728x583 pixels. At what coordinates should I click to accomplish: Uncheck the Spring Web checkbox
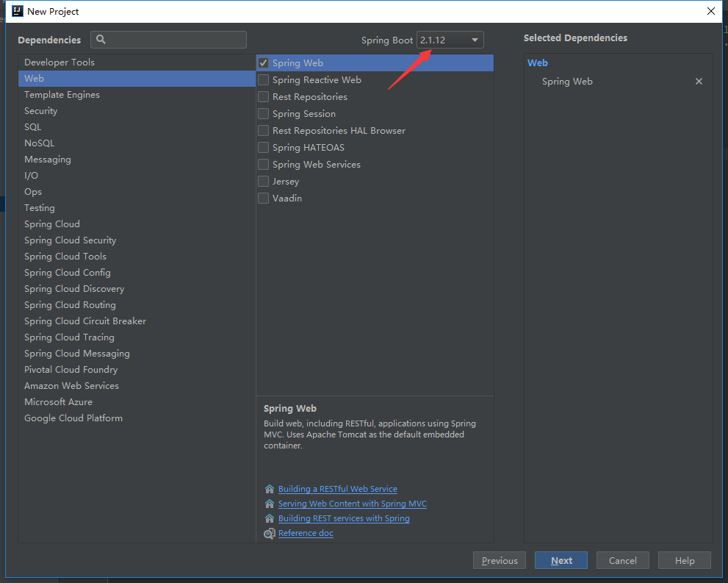[x=263, y=62]
